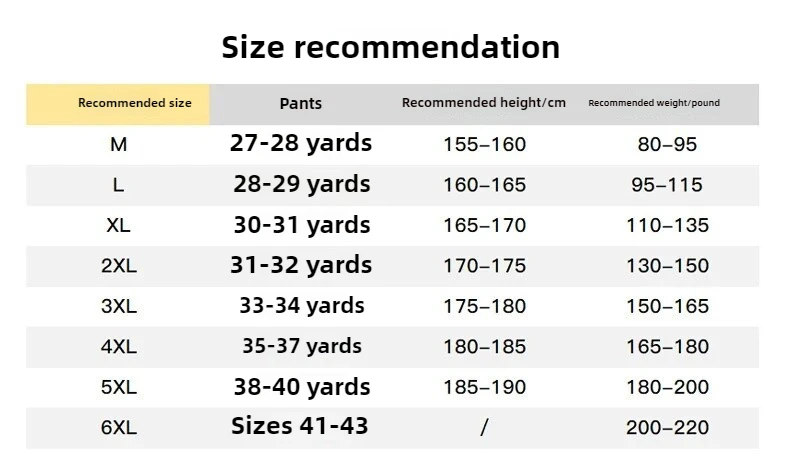
Task: Select the 2XL size cell
Action: (118, 266)
